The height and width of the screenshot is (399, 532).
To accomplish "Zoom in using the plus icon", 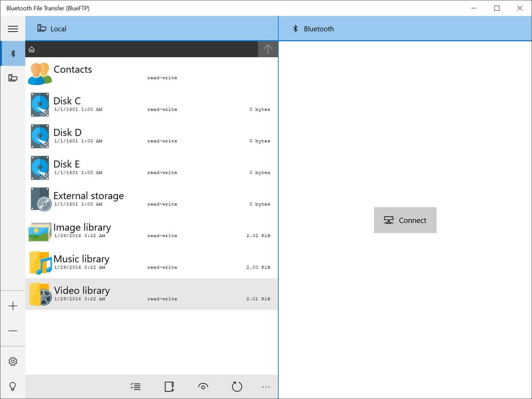I will 13,306.
